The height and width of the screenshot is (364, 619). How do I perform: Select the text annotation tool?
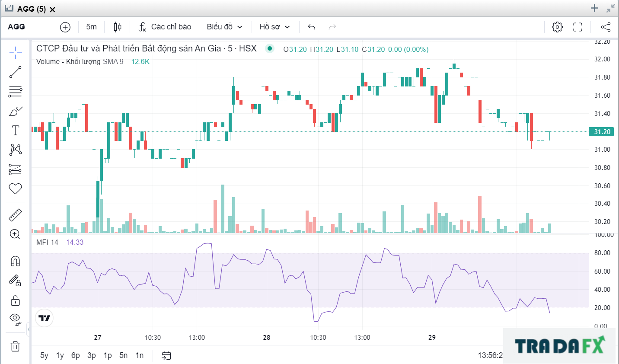(16, 131)
